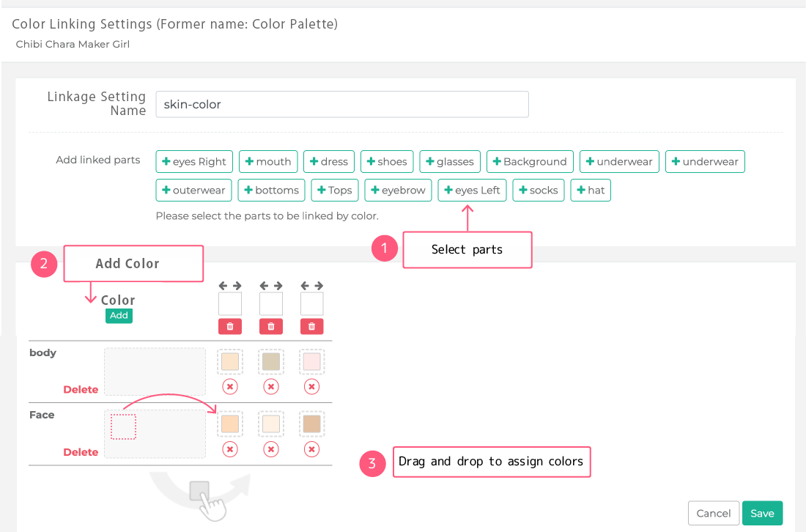Delete the third color column with trash icon
The image size is (806, 532).
(x=311, y=326)
